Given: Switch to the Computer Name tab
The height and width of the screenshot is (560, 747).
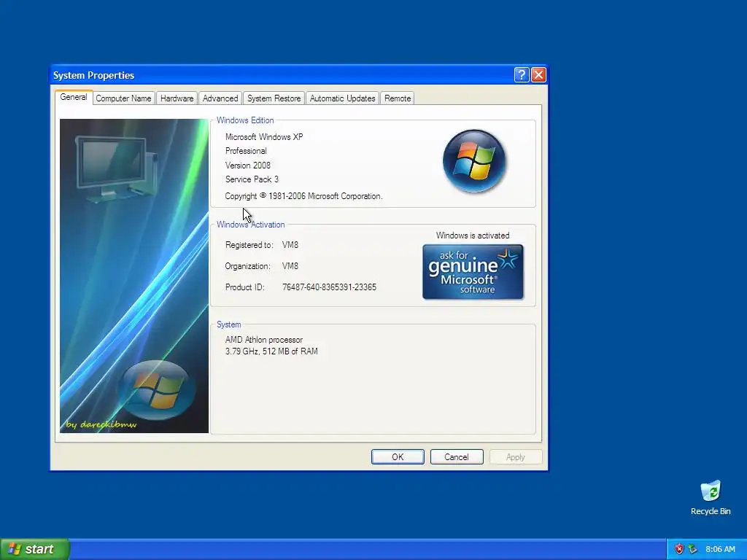Looking at the screenshot, I should [123, 98].
